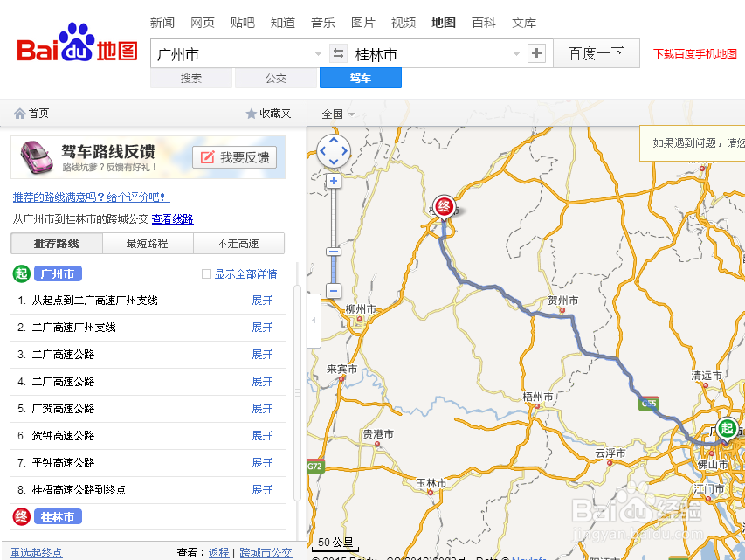Open 网页 in top navigation
Screen dimensions: 745x560
click(x=203, y=23)
